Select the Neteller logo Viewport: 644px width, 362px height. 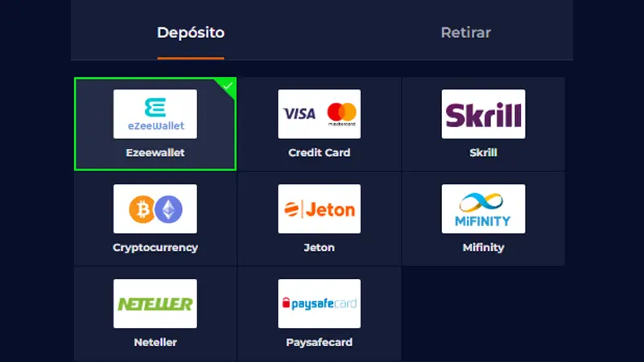pos(155,304)
